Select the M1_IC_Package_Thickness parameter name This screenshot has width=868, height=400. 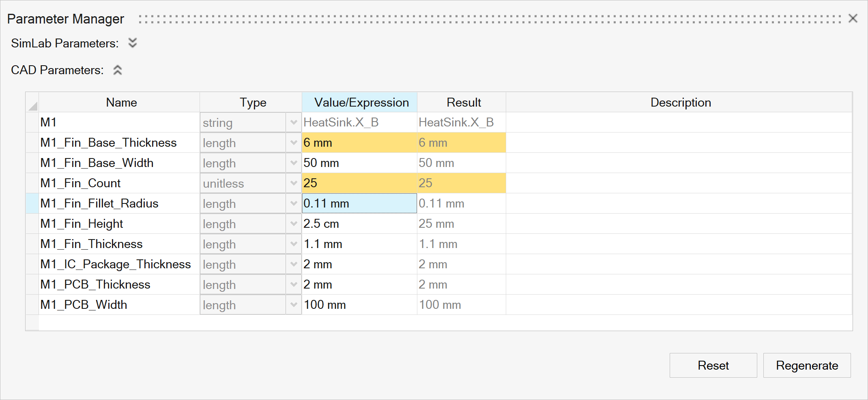[x=116, y=264]
